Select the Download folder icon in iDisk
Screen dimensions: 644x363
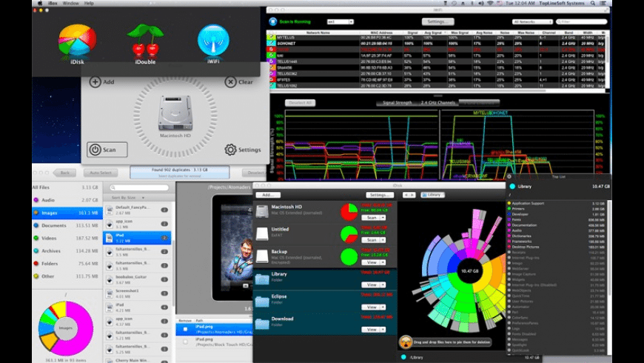click(262, 324)
